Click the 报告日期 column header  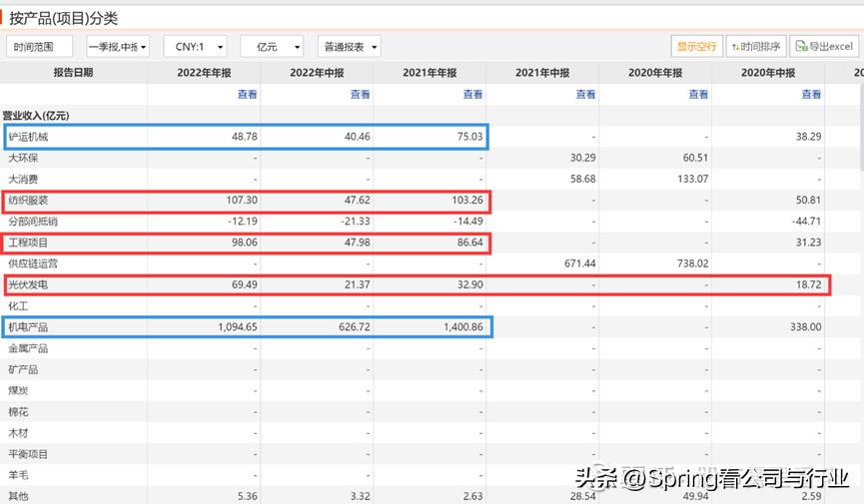(73, 73)
